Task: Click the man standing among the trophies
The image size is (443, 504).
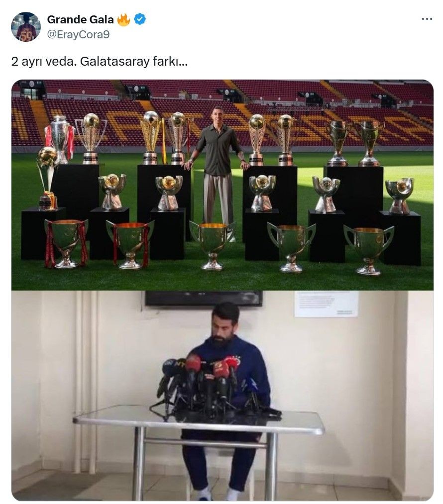Action: (x=217, y=170)
